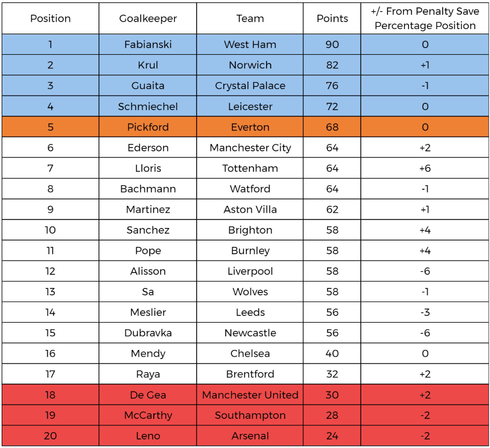Viewport: 490px width, 448px height.
Task: Click the Arsenal team cell
Action: (x=250, y=436)
